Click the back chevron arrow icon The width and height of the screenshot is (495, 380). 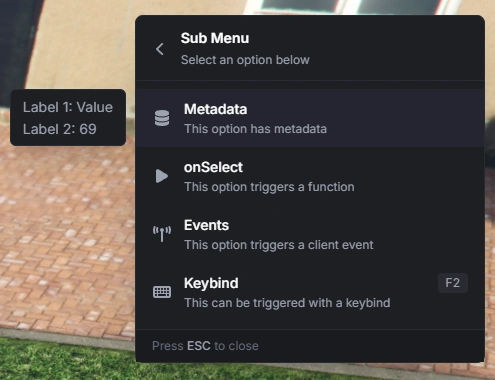160,49
